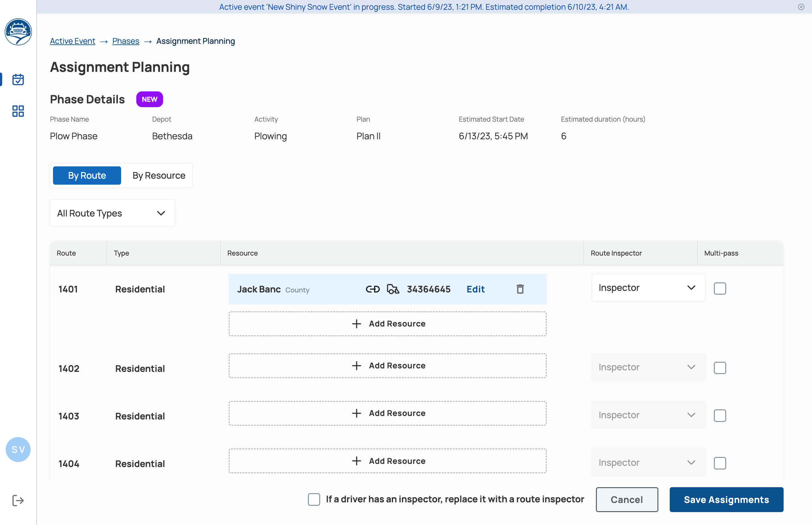Screen dimensions: 812x525
Task: Add Resource to route 1404
Action: (x=387, y=461)
